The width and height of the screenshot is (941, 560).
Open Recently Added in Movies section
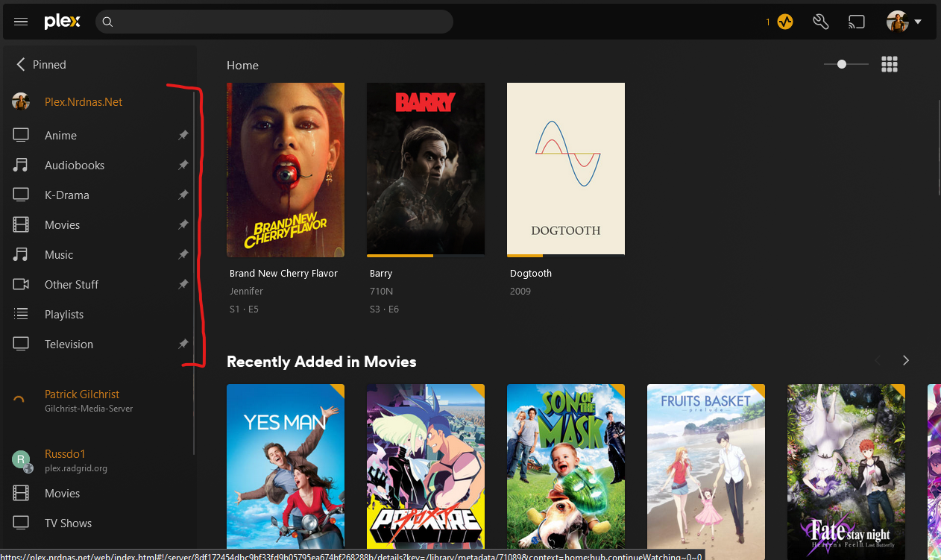point(321,362)
